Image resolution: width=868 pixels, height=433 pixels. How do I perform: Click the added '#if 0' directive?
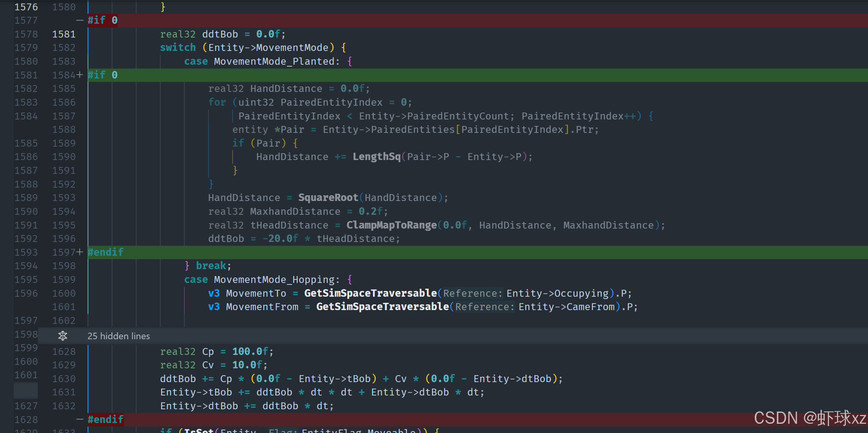(103, 75)
